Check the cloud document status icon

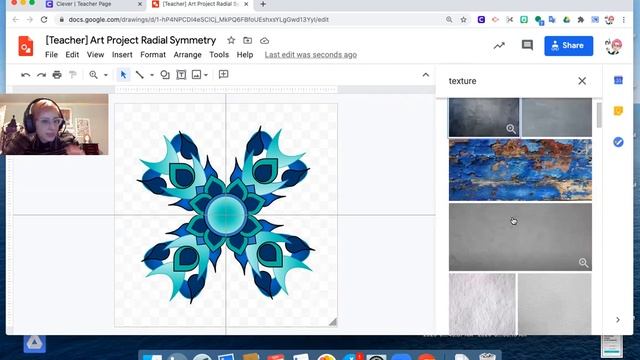click(264, 40)
